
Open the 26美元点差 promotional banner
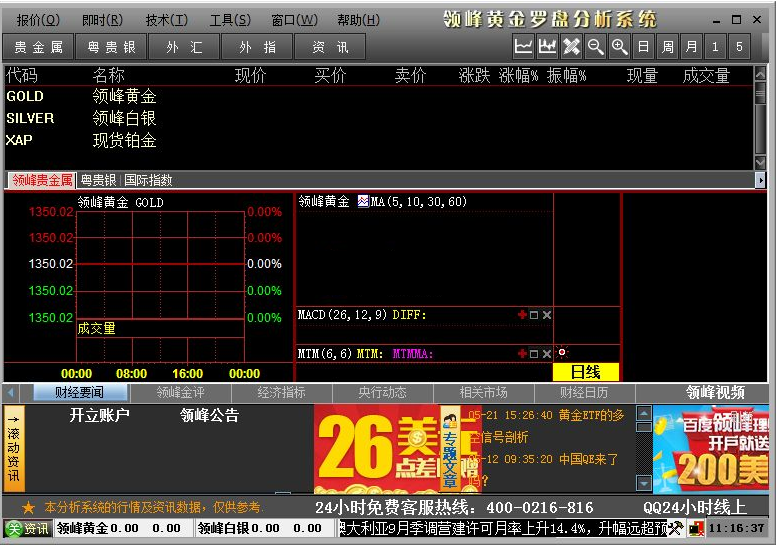tap(377, 449)
